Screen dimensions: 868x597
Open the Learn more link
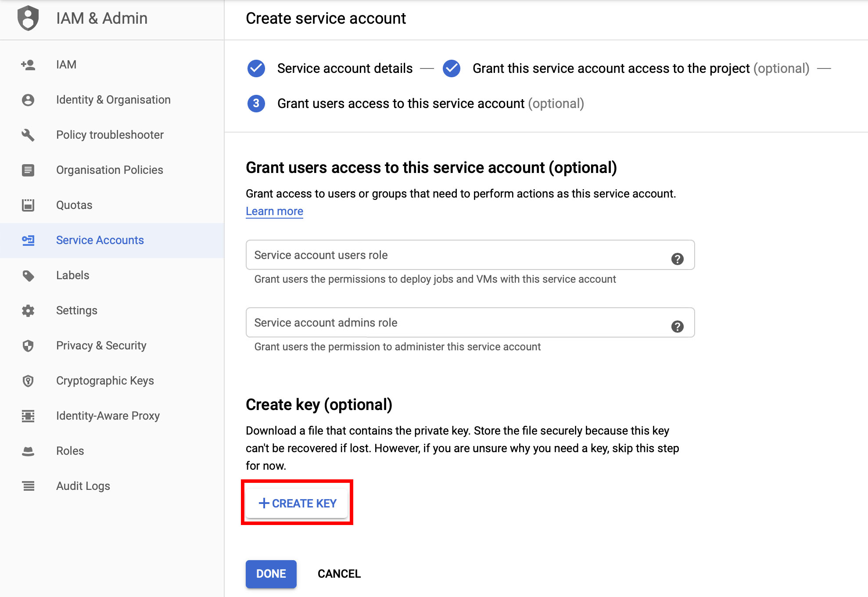click(x=274, y=211)
